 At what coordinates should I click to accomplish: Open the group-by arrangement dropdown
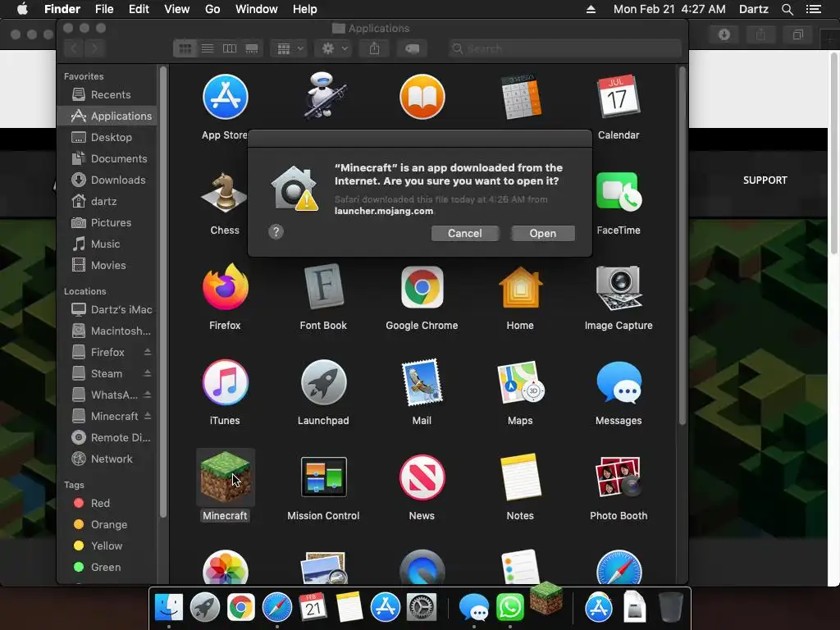click(290, 48)
